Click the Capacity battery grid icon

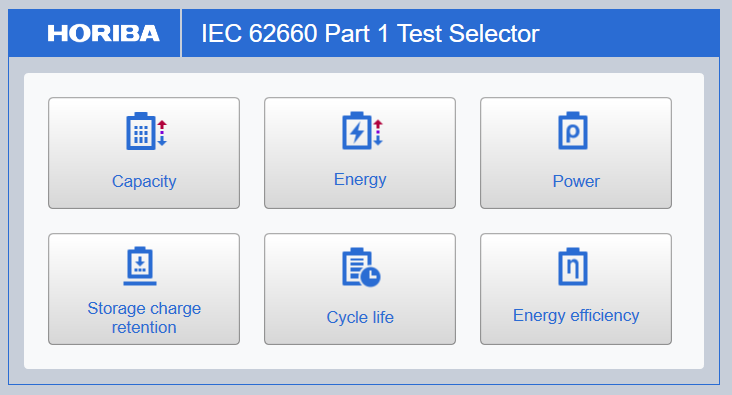pos(140,131)
